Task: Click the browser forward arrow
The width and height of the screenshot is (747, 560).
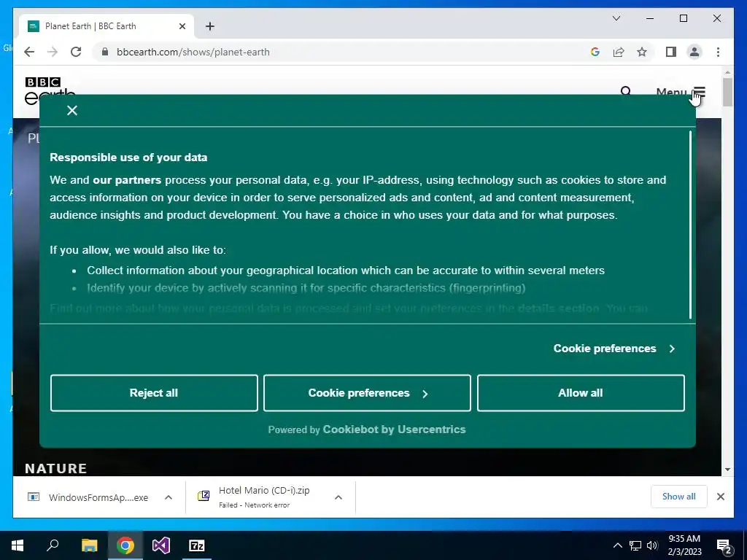Action: pos(53,52)
